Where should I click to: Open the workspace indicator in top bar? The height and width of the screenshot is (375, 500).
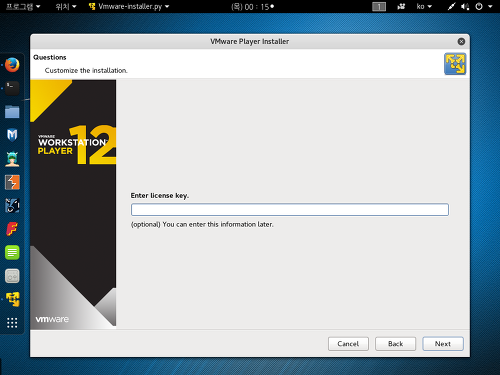(379, 7)
